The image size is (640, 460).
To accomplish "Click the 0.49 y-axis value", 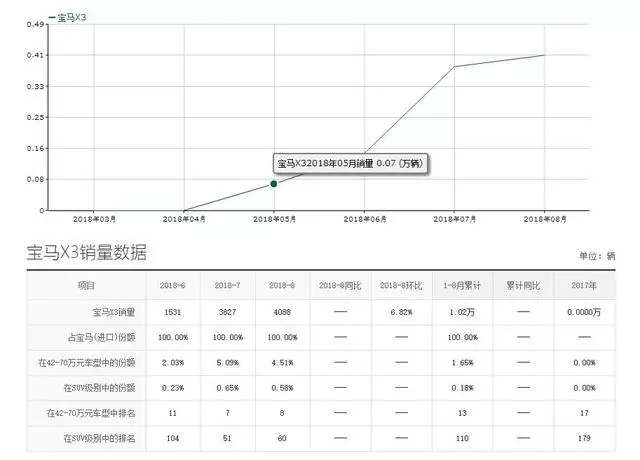I will pos(35,24).
